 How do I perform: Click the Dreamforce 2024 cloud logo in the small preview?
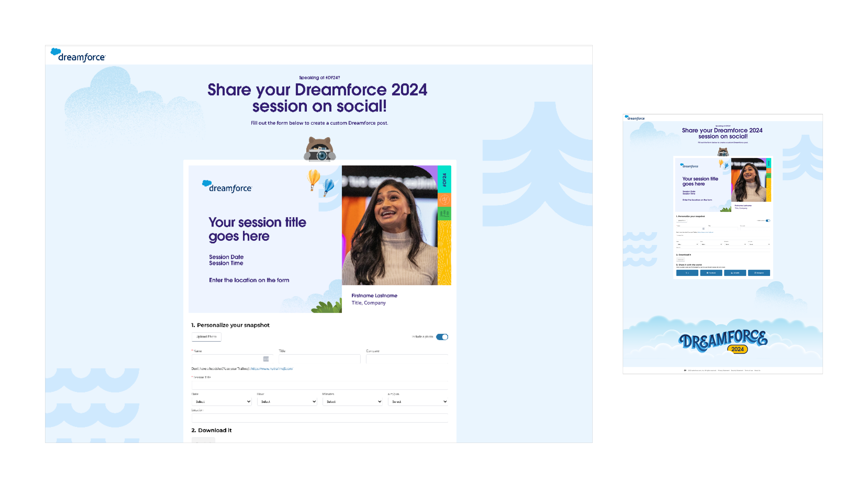(723, 341)
